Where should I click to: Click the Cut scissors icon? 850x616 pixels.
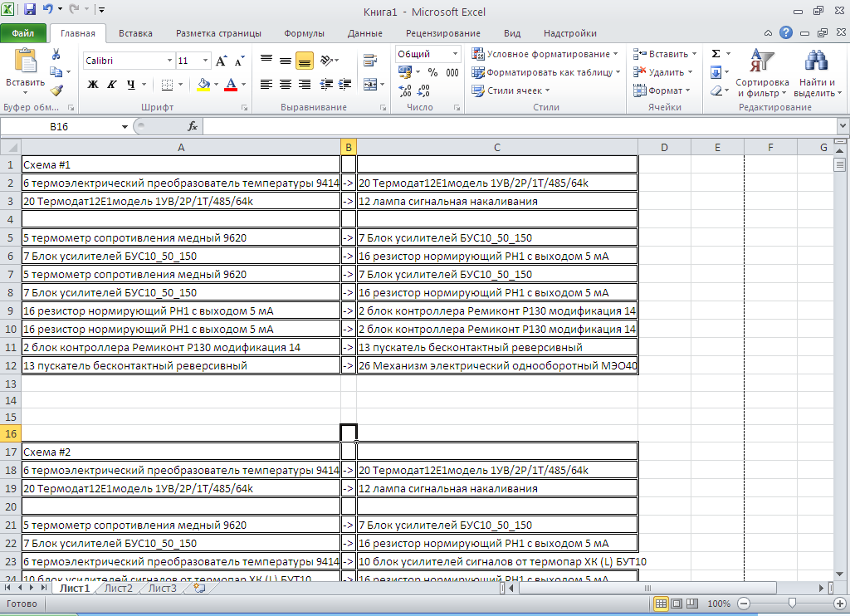click(56, 55)
